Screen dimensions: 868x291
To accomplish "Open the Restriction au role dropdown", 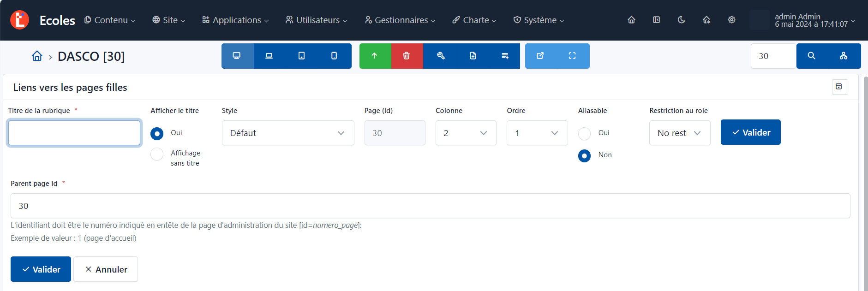I will (679, 133).
